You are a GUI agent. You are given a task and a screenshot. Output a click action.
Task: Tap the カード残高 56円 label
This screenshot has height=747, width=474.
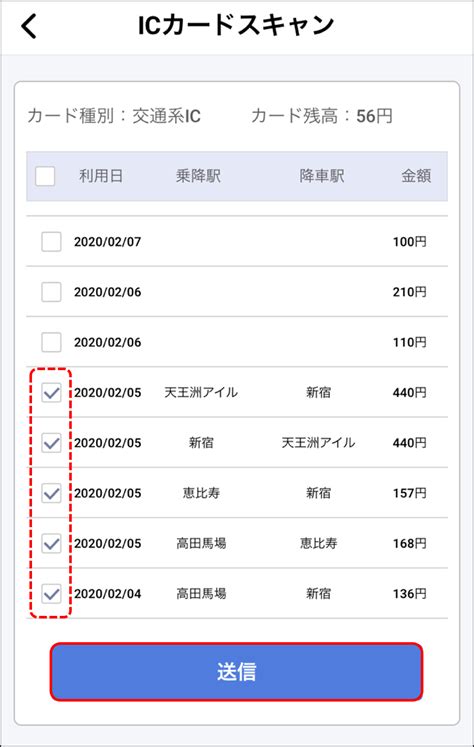click(x=322, y=116)
